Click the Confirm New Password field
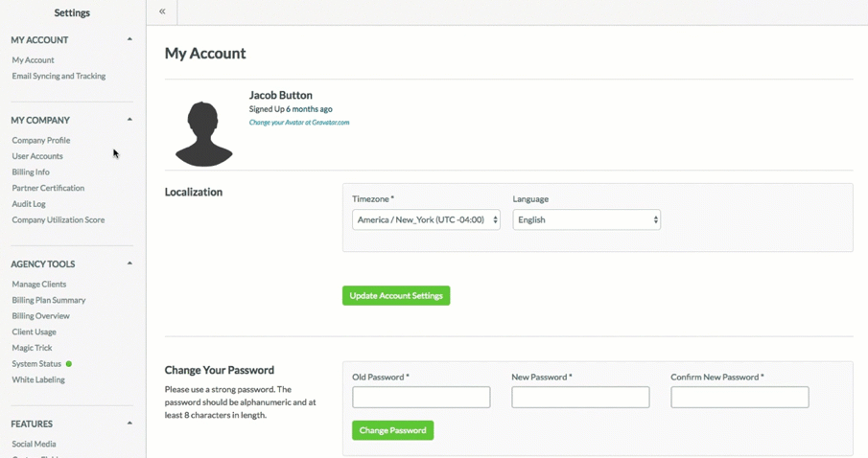This screenshot has height=458, width=868. pos(739,397)
